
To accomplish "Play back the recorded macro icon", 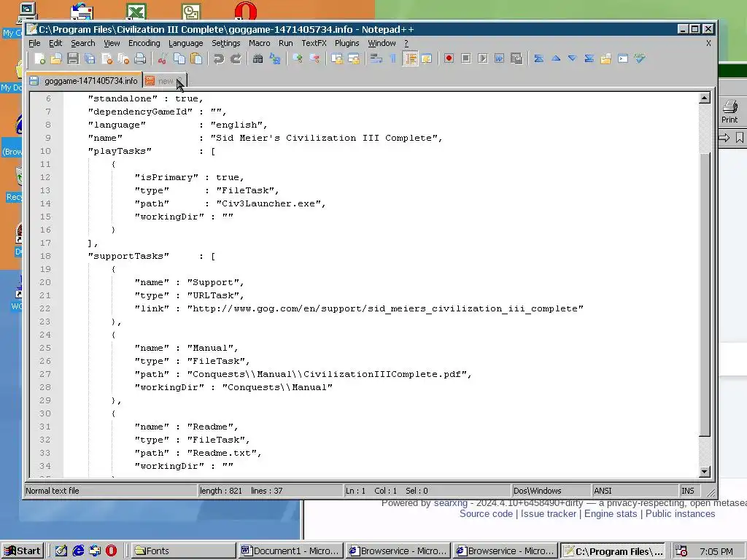I will coord(483,58).
